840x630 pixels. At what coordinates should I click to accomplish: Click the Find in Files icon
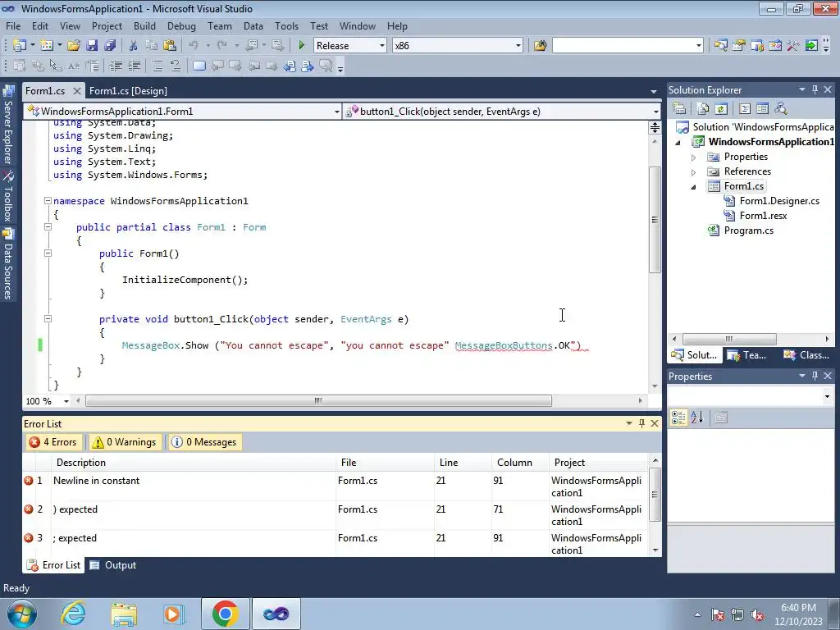[540, 46]
